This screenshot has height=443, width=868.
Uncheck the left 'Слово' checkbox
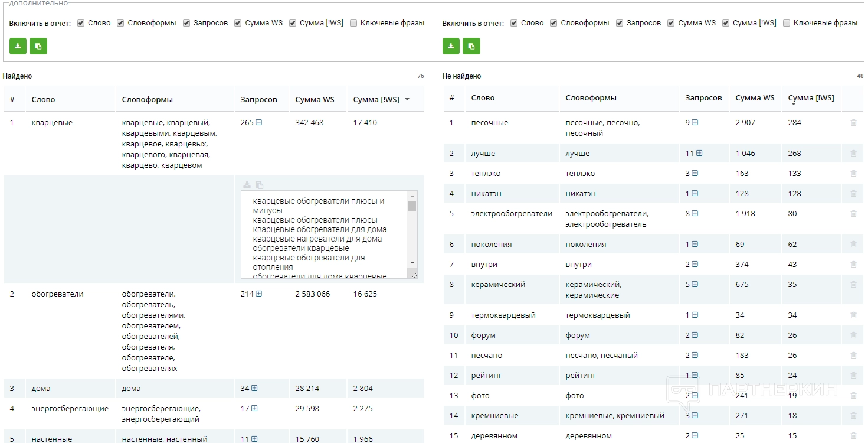click(81, 23)
